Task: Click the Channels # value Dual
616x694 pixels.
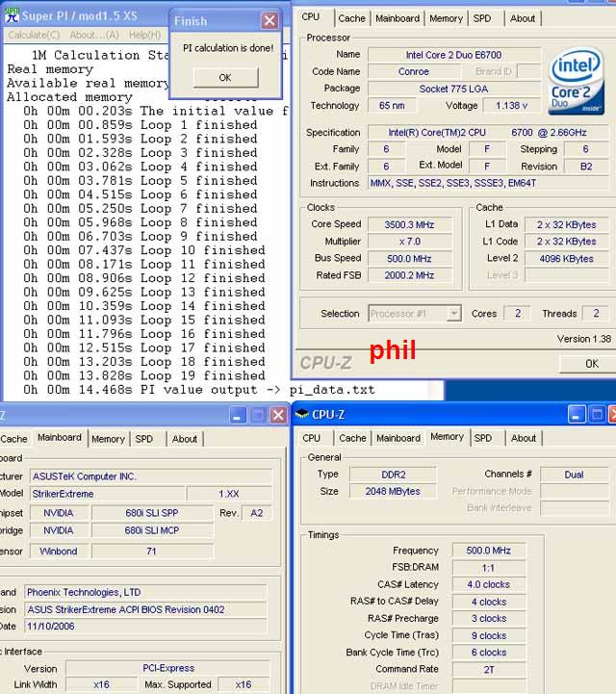Action: (x=575, y=475)
